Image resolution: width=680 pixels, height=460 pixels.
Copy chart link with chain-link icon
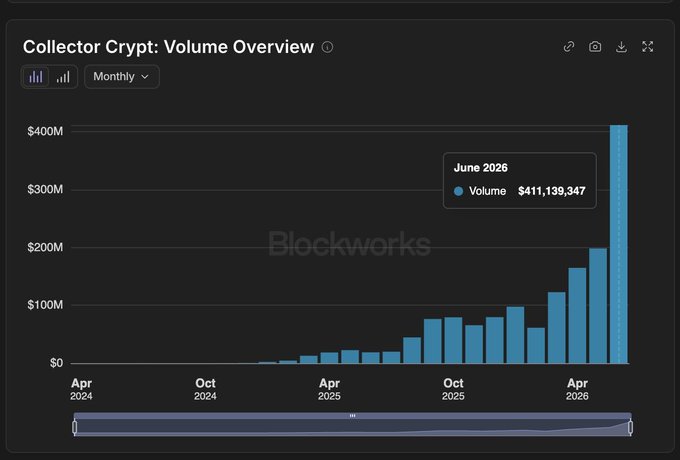(x=569, y=47)
